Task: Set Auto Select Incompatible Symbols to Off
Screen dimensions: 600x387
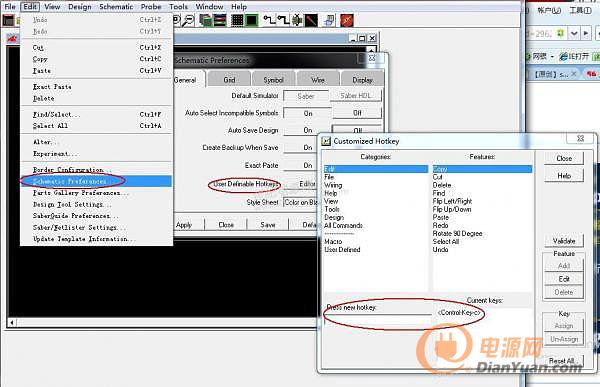Action: tap(357, 113)
